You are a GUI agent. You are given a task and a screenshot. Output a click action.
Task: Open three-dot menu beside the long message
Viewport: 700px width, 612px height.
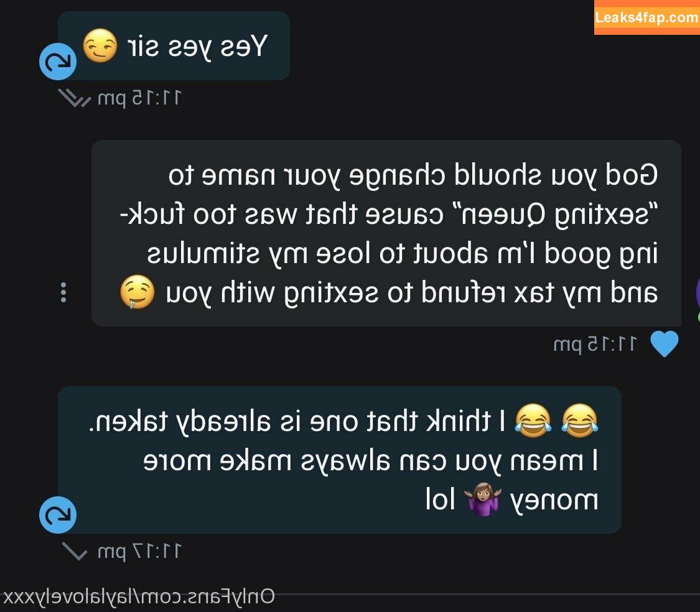click(63, 292)
